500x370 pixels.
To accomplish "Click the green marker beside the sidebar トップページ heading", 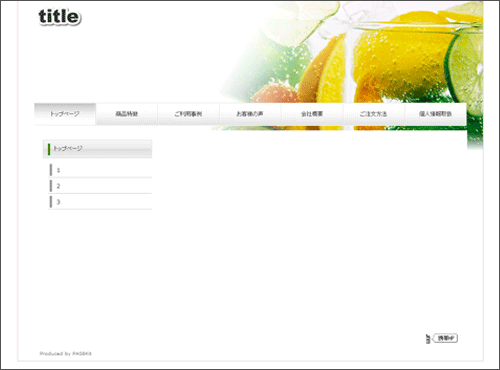I will click(x=49, y=149).
